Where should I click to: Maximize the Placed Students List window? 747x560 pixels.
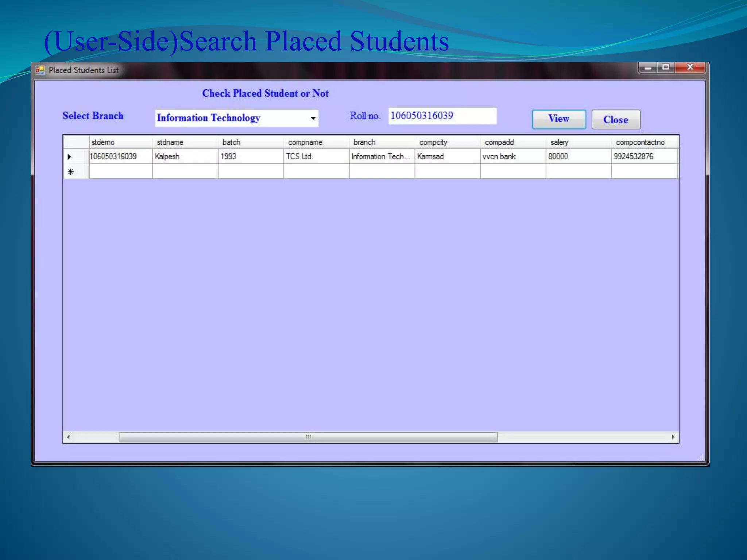tap(666, 67)
